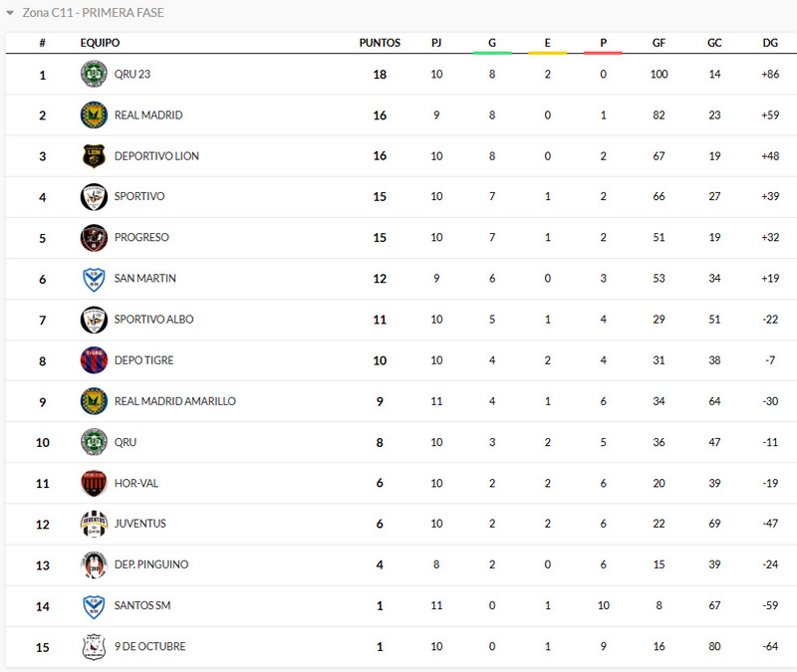Click the Real Madrid team crest
The width and height of the screenshot is (797, 672).
click(94, 115)
